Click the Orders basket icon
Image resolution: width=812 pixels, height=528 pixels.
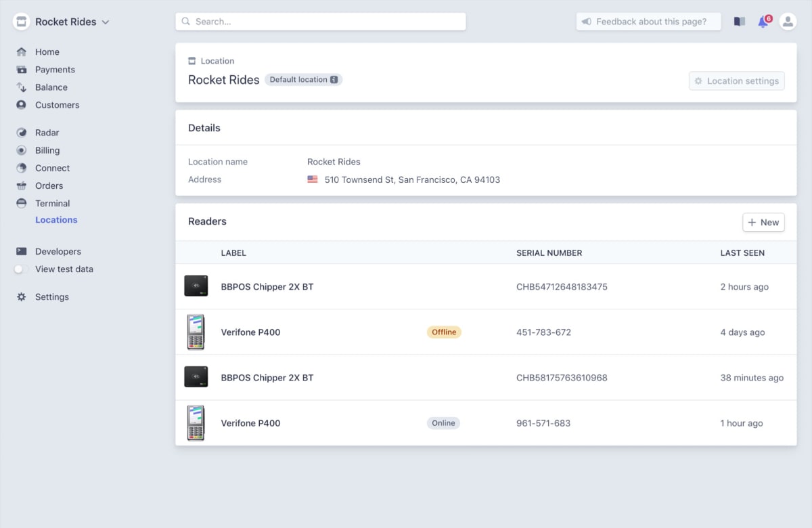coord(22,185)
